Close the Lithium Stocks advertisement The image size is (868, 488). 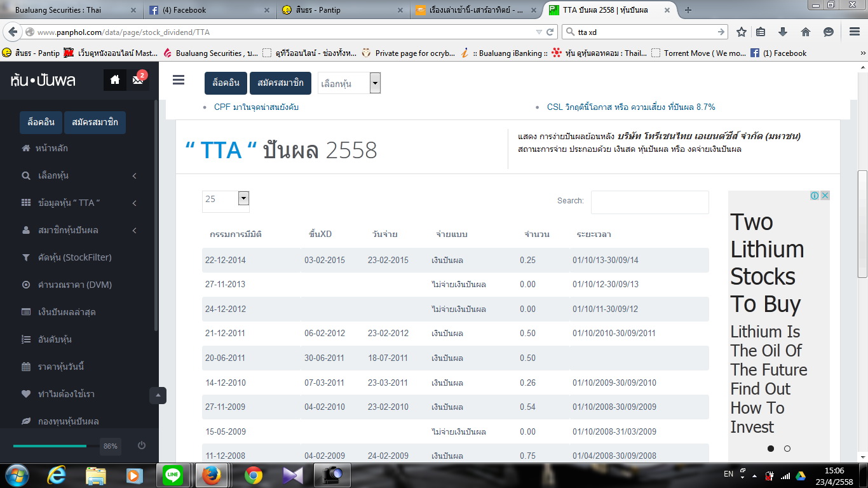[825, 196]
